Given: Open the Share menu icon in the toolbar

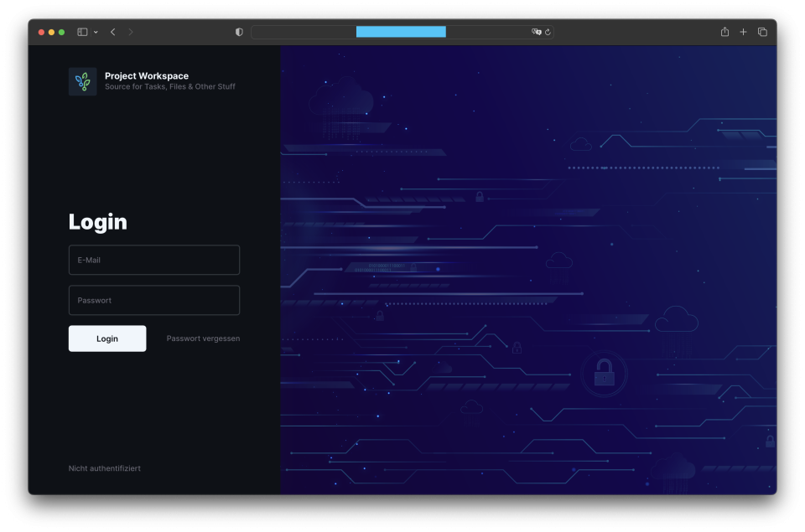Looking at the screenshot, I should coord(724,31).
